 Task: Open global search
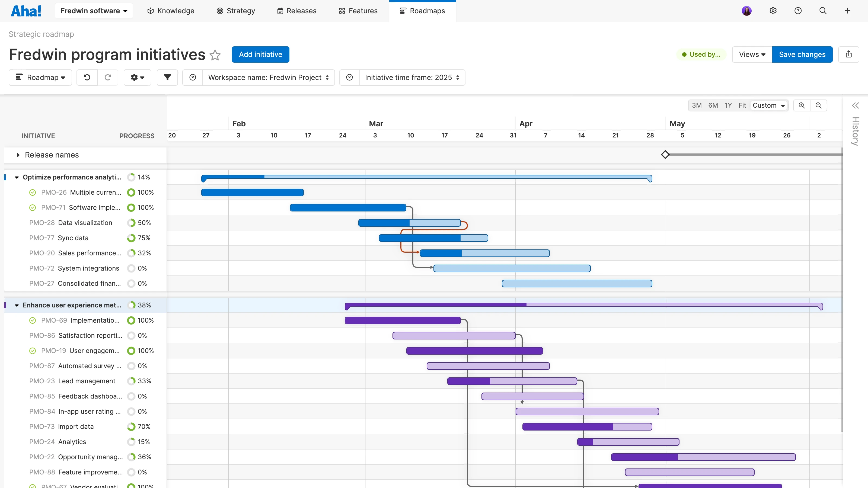(x=823, y=11)
